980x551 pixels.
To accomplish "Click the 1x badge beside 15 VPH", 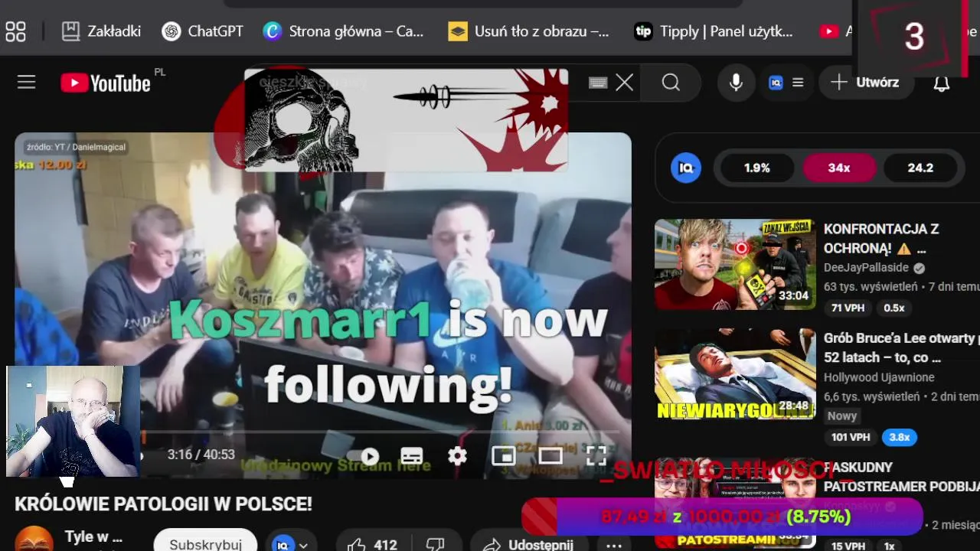I will click(x=889, y=546).
